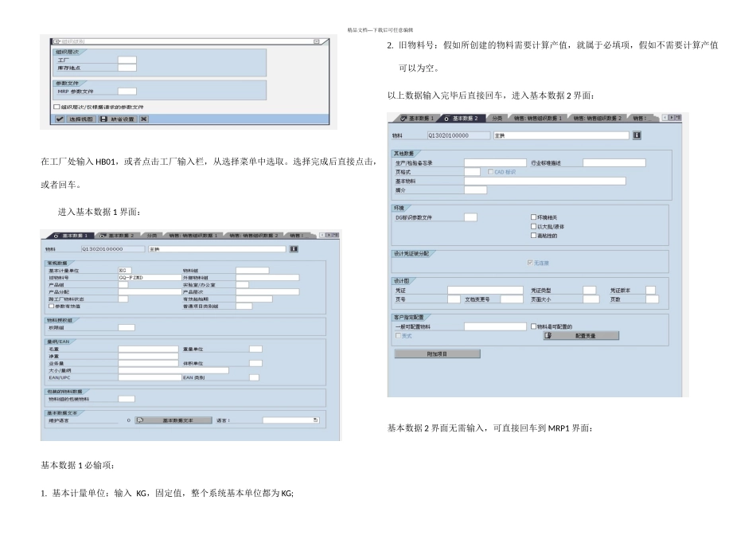Click the 旧物料号 input field

(x=150, y=278)
